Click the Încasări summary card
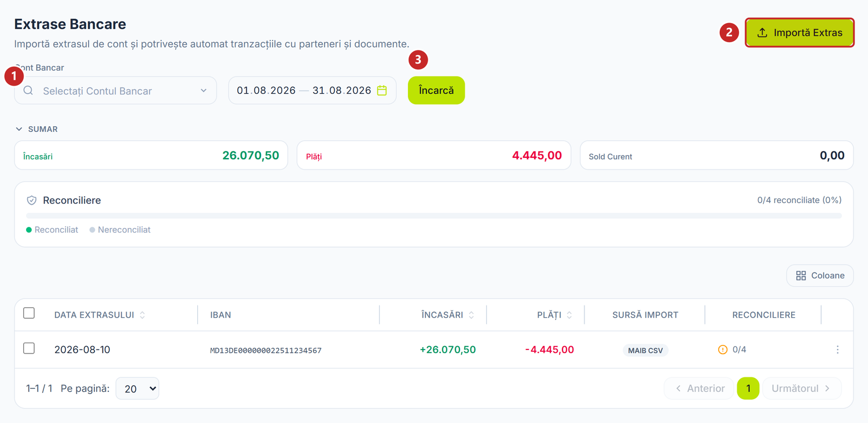 coord(151,155)
